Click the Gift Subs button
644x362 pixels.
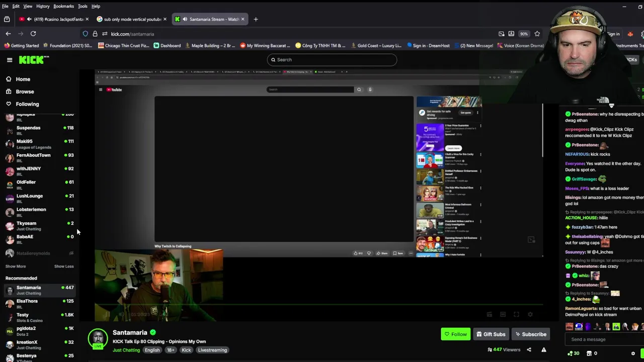[x=490, y=334]
